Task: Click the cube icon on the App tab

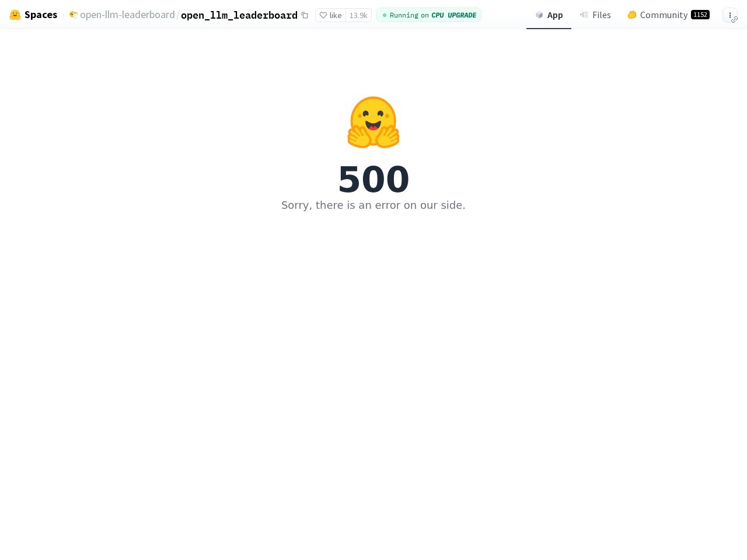Action: (x=539, y=15)
